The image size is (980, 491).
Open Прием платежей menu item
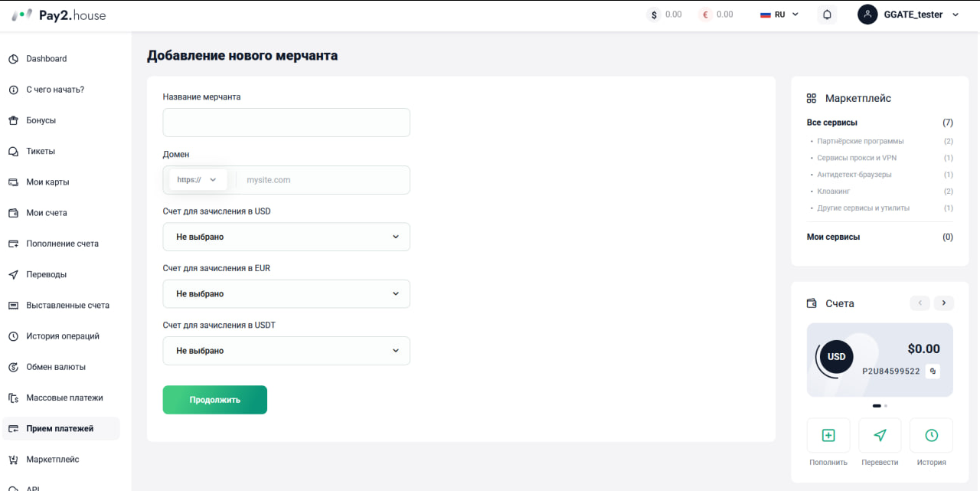coord(61,429)
